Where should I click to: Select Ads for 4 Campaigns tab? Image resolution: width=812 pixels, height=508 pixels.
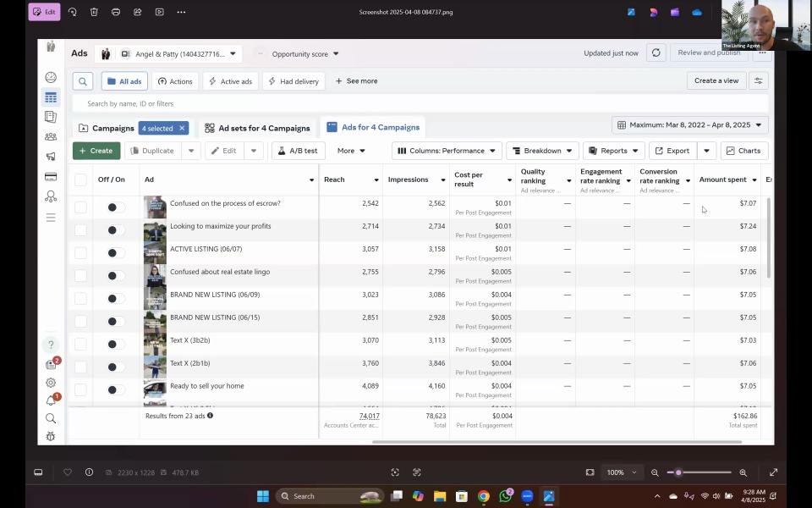pyautogui.click(x=373, y=128)
